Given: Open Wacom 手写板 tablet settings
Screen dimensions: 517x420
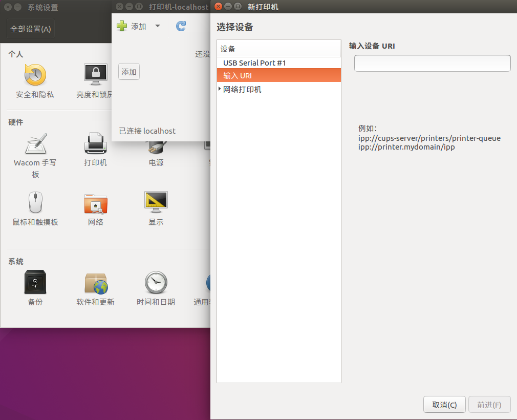Looking at the screenshot, I should click(x=35, y=155).
